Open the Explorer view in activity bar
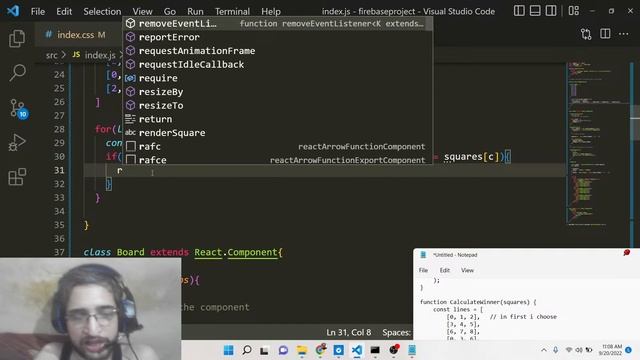640x360 pixels. pos(17,39)
